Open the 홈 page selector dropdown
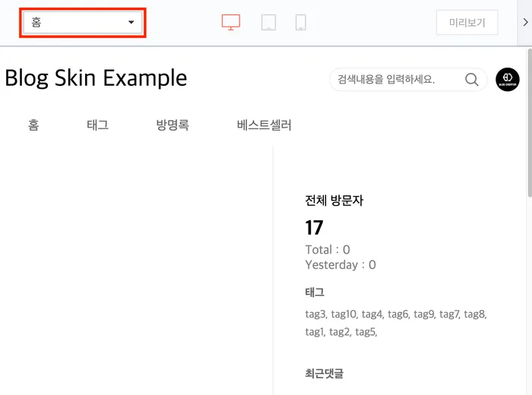The height and width of the screenshot is (395, 532). coord(82,22)
